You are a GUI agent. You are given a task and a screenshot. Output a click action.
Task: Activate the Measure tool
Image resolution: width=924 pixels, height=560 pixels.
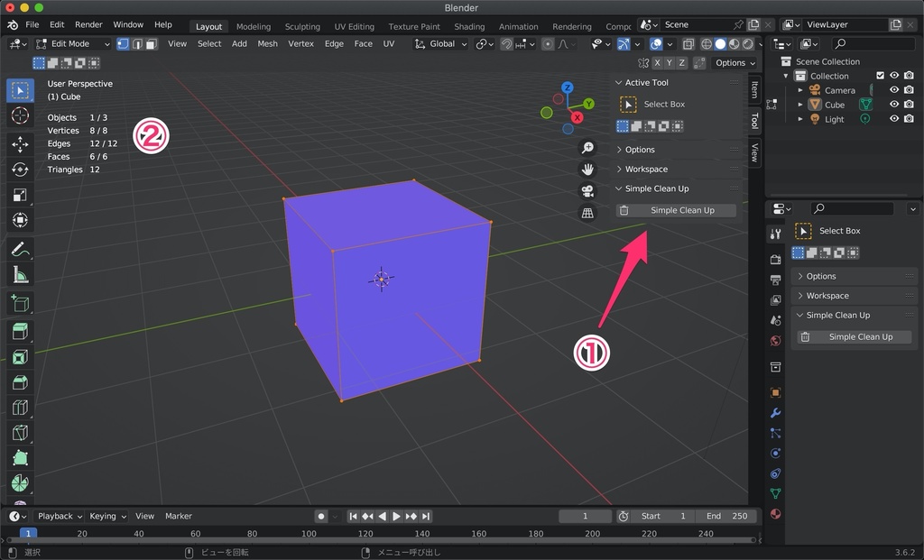tap(20, 275)
